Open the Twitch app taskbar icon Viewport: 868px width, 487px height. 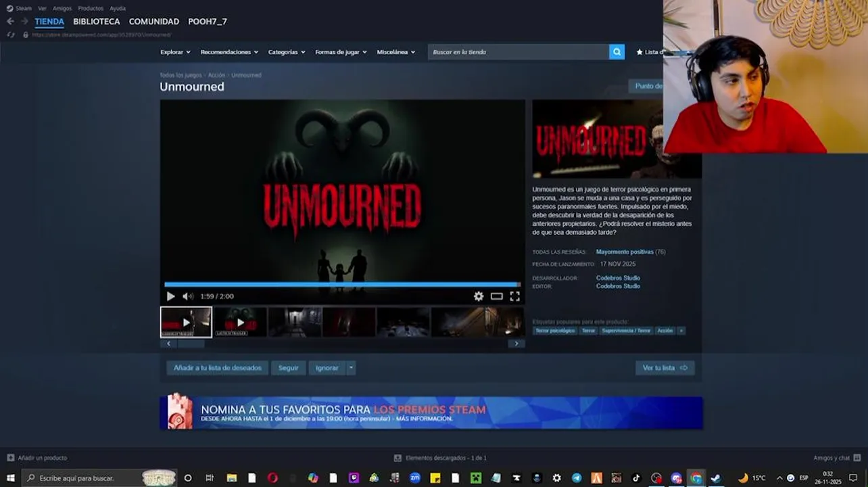click(x=354, y=478)
